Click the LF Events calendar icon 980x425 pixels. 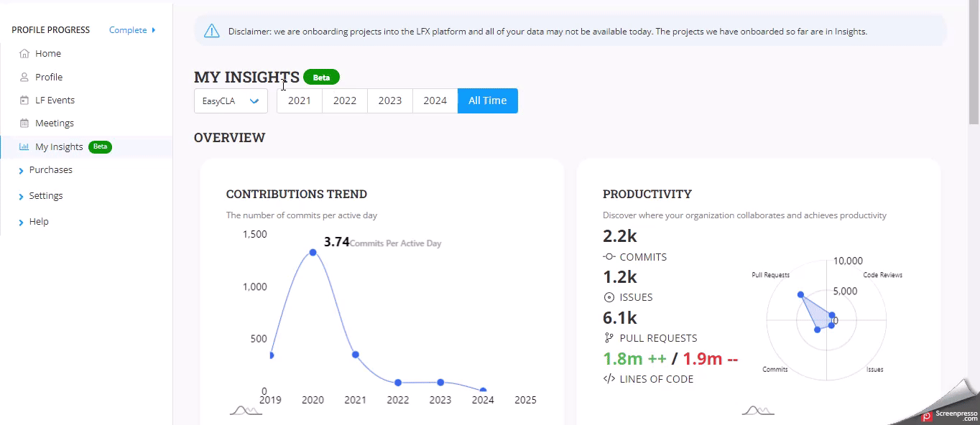[24, 101]
